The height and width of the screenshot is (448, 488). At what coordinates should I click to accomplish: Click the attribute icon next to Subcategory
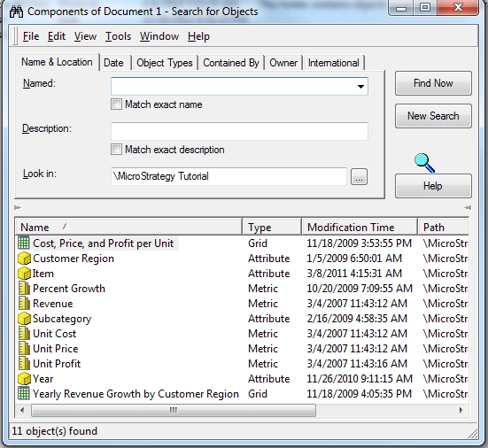point(24,318)
